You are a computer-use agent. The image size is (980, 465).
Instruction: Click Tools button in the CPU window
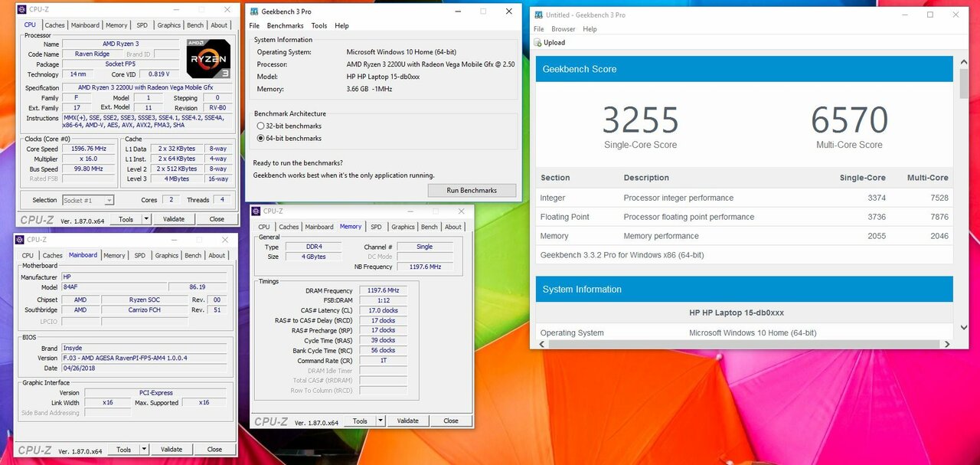tap(126, 219)
